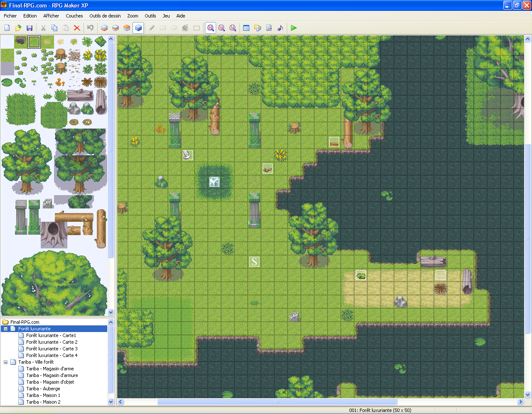Create a new project with the blank page icon
Image resolution: width=532 pixels, height=414 pixels.
tap(7, 28)
